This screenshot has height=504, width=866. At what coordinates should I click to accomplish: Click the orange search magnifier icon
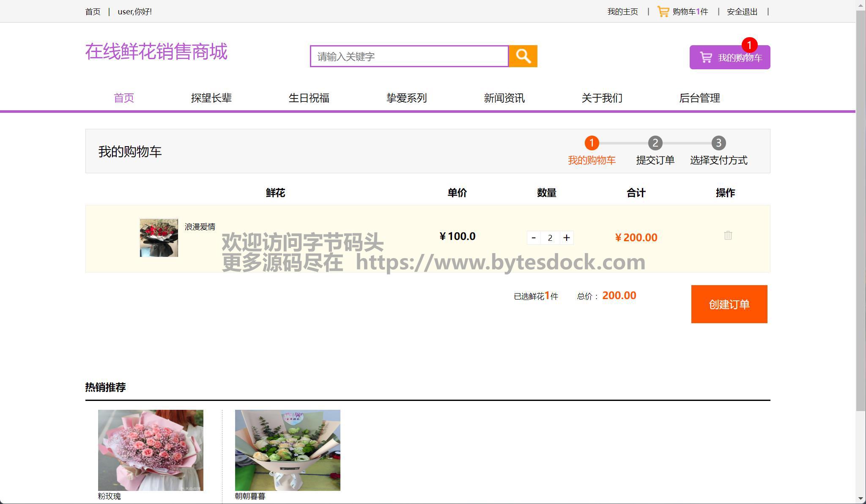(x=523, y=56)
